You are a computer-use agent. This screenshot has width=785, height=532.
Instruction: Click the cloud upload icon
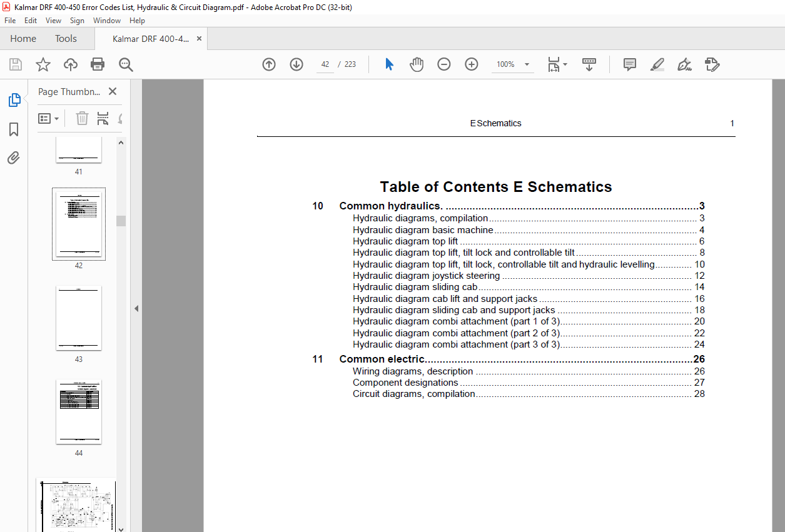point(71,64)
